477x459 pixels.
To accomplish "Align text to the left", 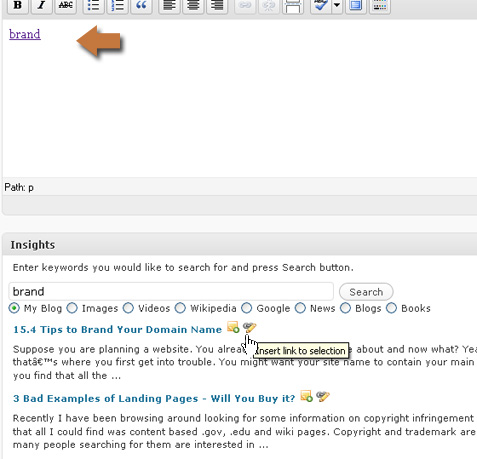I will tap(169, 6).
